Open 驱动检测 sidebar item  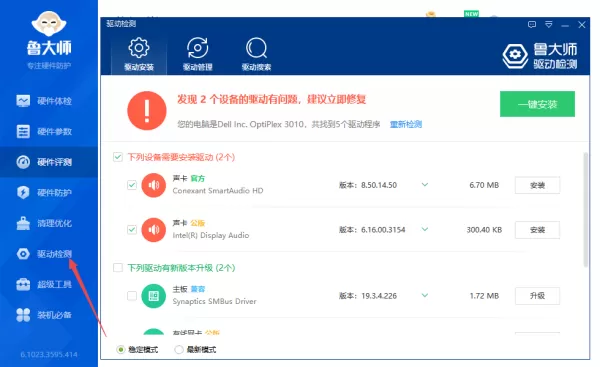44,254
